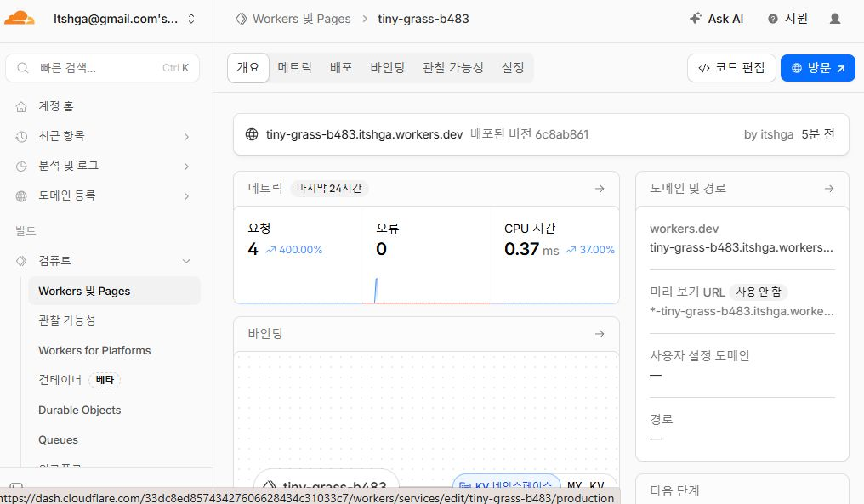Click the 요청 value 4
This screenshot has width=864, height=504.
click(x=253, y=249)
